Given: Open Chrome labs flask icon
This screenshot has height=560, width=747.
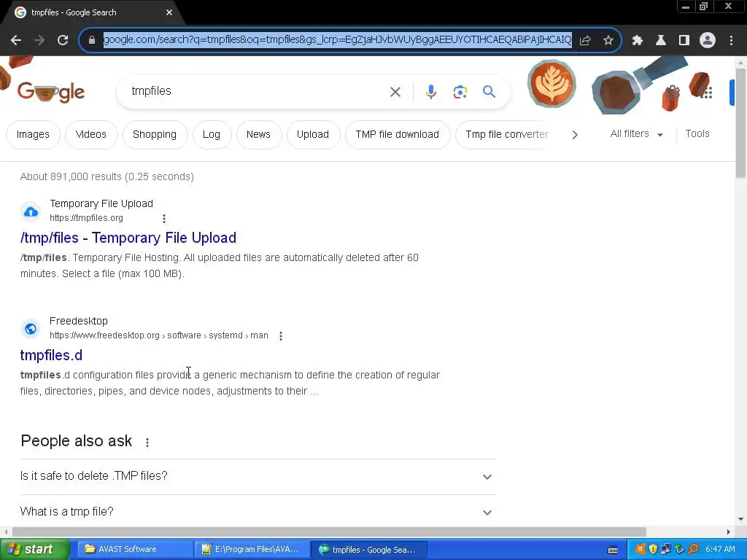Looking at the screenshot, I should tap(661, 40).
